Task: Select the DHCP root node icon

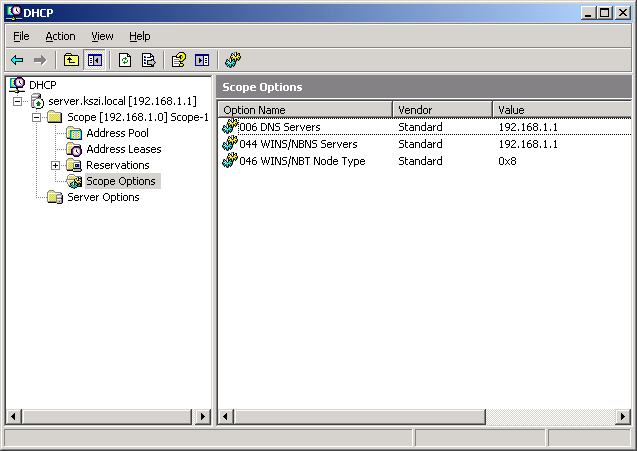Action: 17,85
